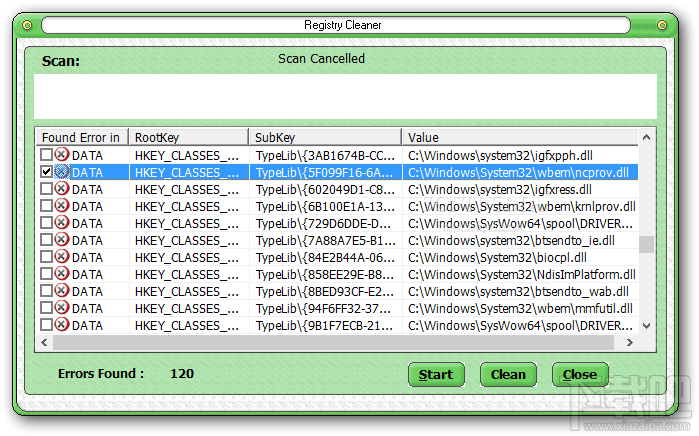Check the box for btsendto_wab.dll entry
Viewport: 699px width, 436px height.
click(46, 290)
